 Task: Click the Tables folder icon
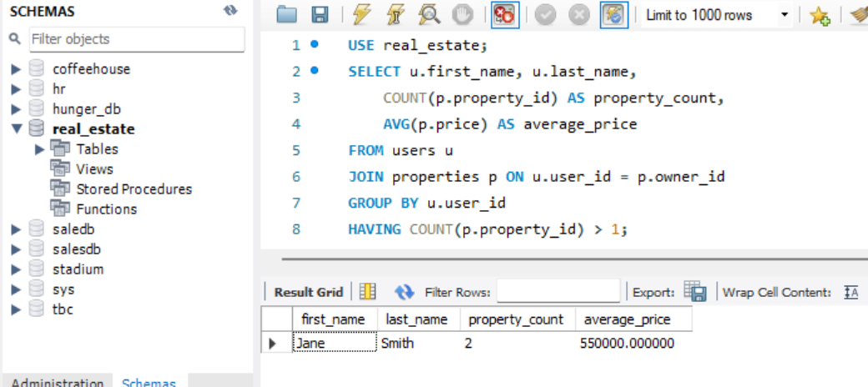(x=60, y=148)
